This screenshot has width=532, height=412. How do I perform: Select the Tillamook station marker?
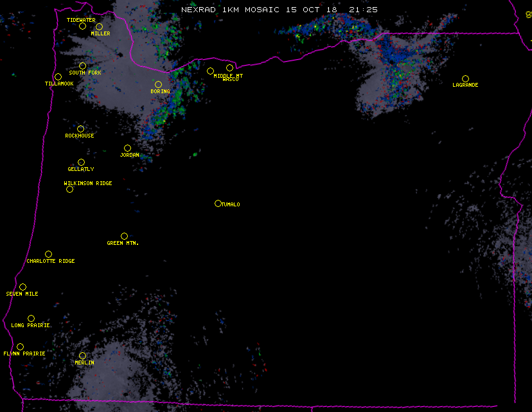[x=58, y=77]
